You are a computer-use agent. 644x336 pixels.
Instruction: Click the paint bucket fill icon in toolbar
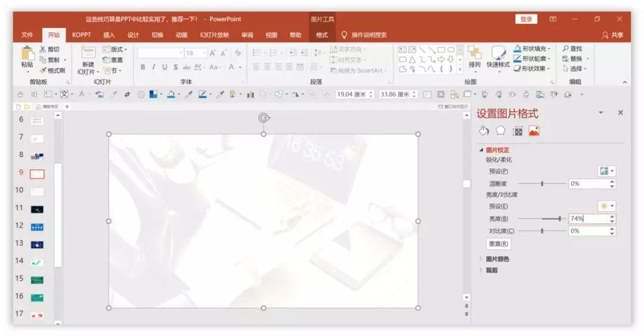(x=171, y=94)
